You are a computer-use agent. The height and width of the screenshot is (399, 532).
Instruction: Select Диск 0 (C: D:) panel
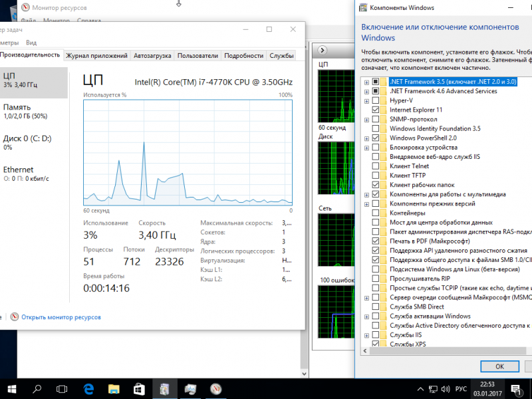[33, 142]
